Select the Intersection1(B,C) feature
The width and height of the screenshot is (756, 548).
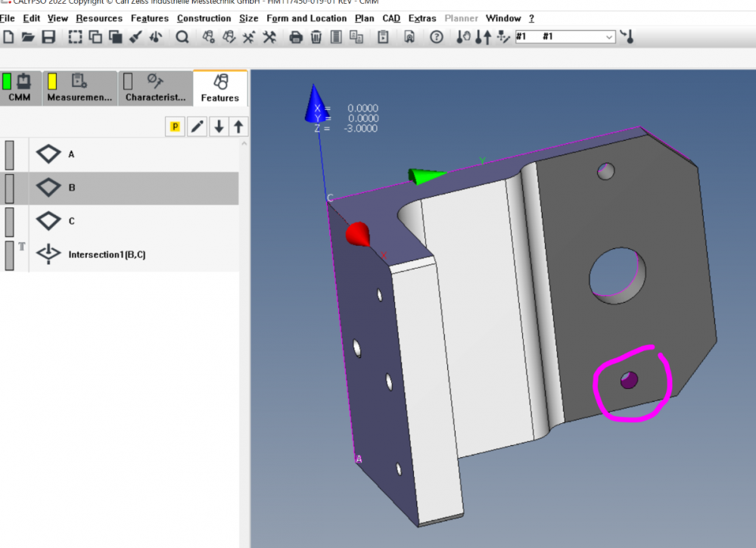pos(106,255)
